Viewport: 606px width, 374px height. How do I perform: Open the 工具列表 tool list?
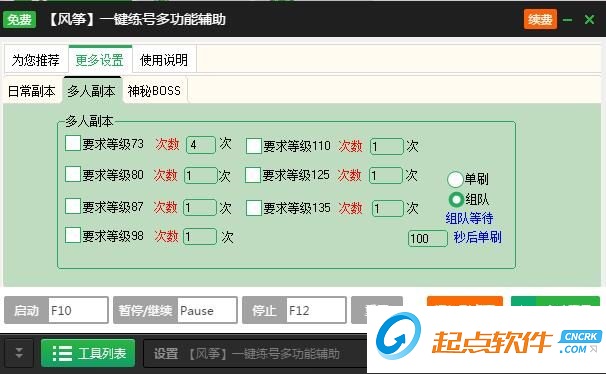pyautogui.click(x=88, y=353)
